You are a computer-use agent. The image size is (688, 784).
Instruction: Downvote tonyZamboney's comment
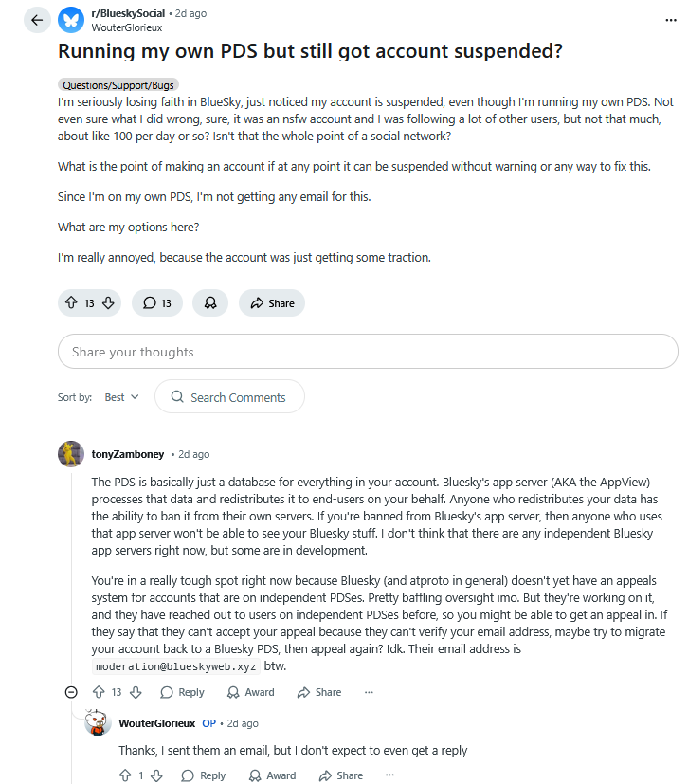coord(135,692)
